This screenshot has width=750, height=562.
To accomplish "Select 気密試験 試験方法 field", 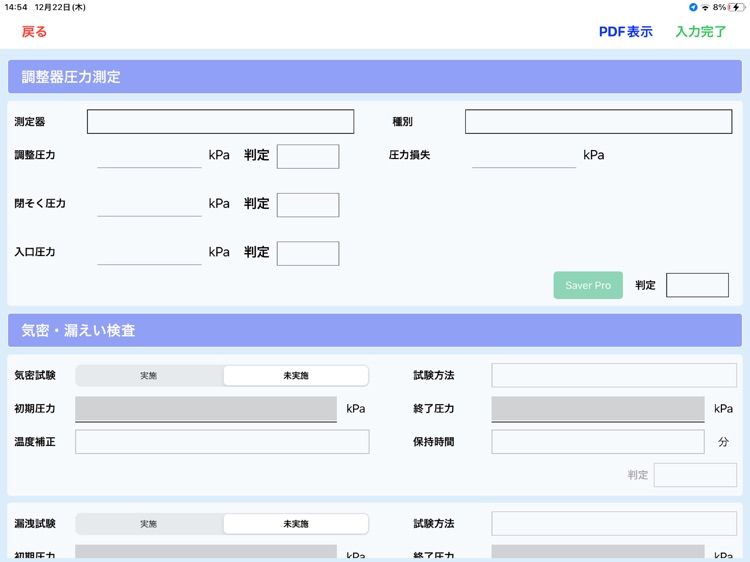I will [x=614, y=375].
